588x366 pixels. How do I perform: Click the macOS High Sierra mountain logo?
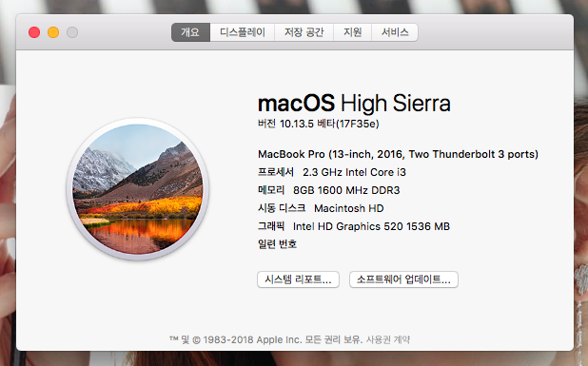pos(138,189)
